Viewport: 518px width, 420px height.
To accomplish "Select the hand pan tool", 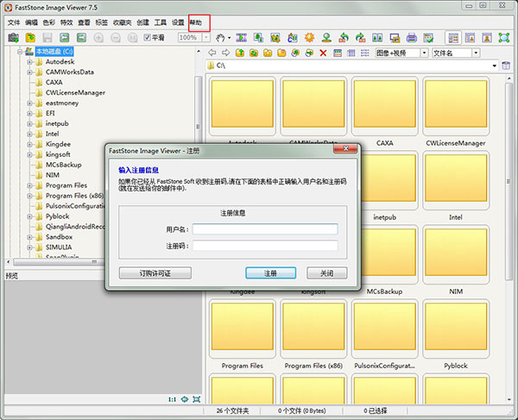I will [x=222, y=38].
